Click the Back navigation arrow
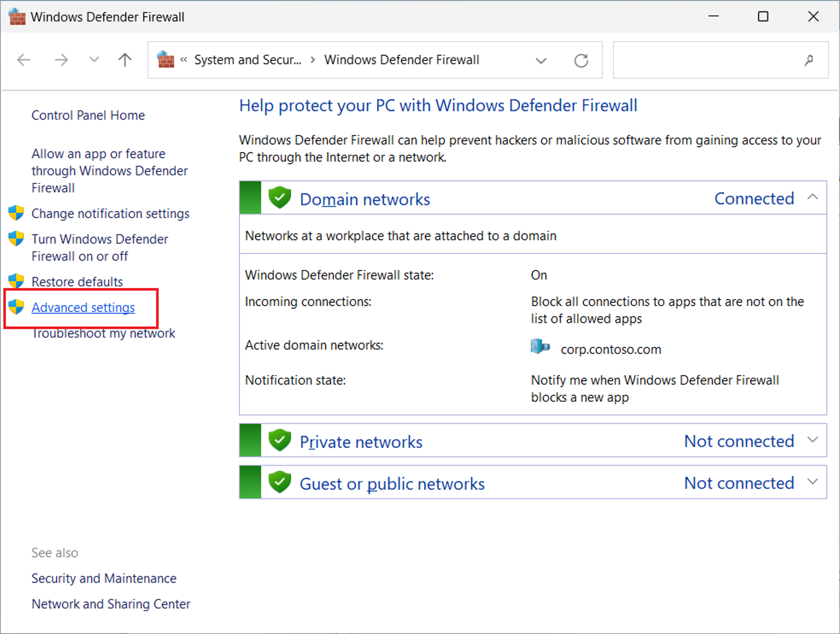 (24, 60)
